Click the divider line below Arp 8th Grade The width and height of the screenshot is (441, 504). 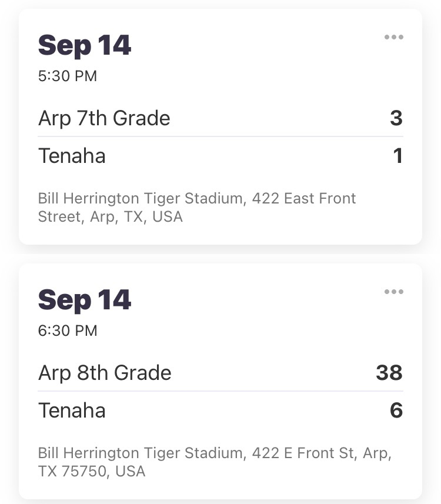(220, 391)
